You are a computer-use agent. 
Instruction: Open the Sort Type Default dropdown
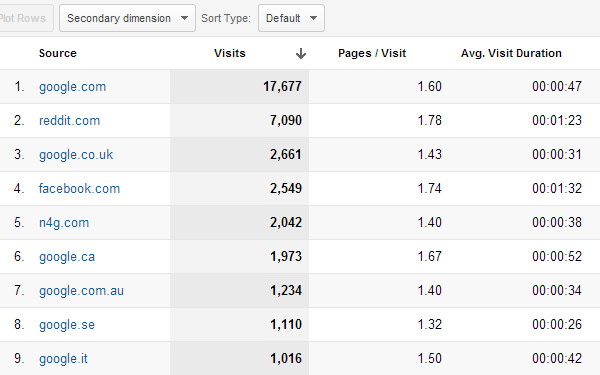(291, 18)
